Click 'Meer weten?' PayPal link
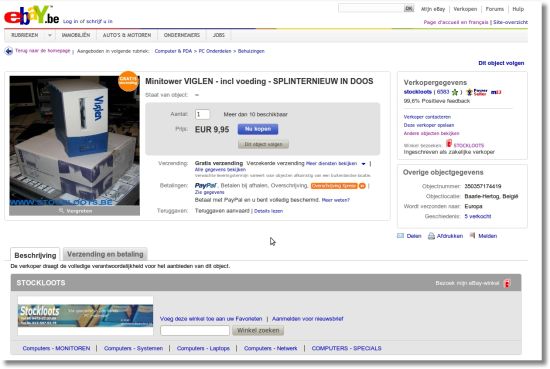The width and height of the screenshot is (550, 369). (336, 200)
